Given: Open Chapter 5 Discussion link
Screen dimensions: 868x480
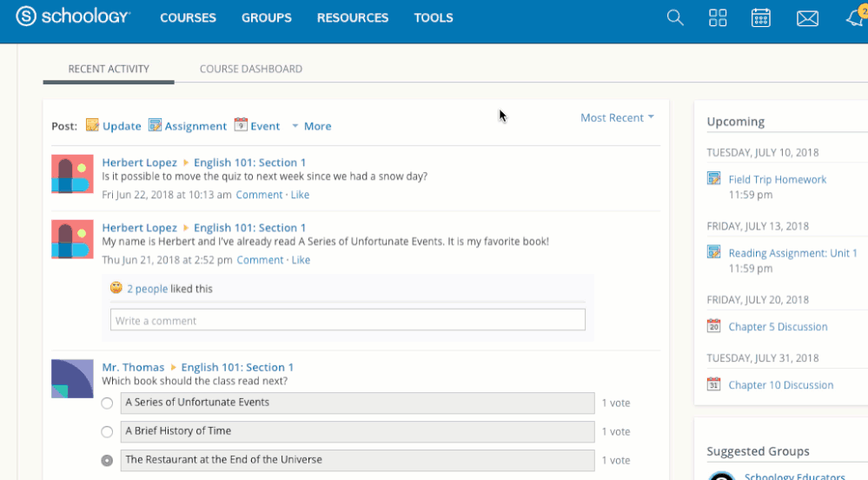Looking at the screenshot, I should click(778, 327).
